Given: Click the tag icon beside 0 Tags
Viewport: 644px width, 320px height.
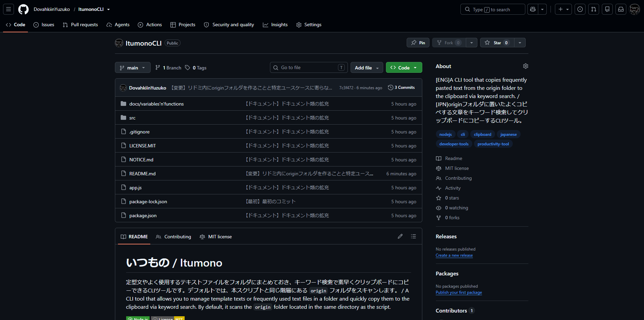Looking at the screenshot, I should coord(187,68).
